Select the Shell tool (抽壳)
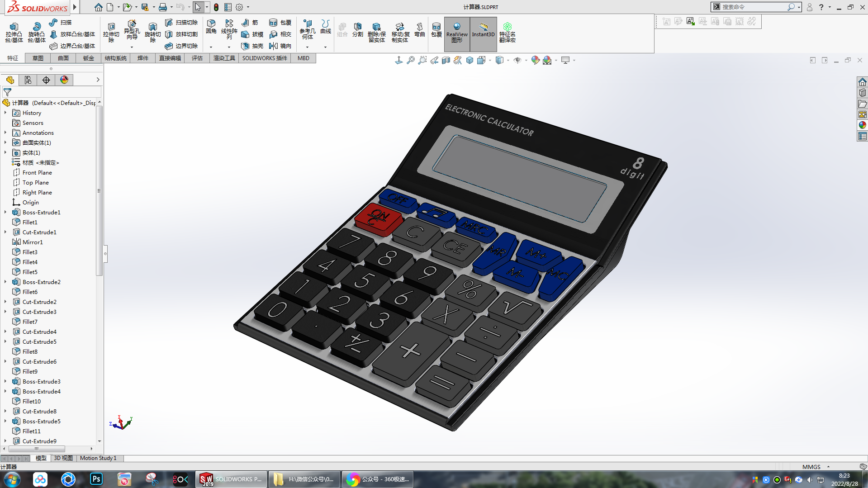 (x=252, y=46)
